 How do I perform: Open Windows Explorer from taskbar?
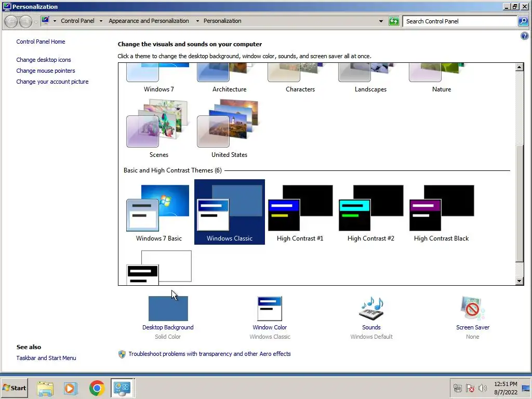pos(45,388)
